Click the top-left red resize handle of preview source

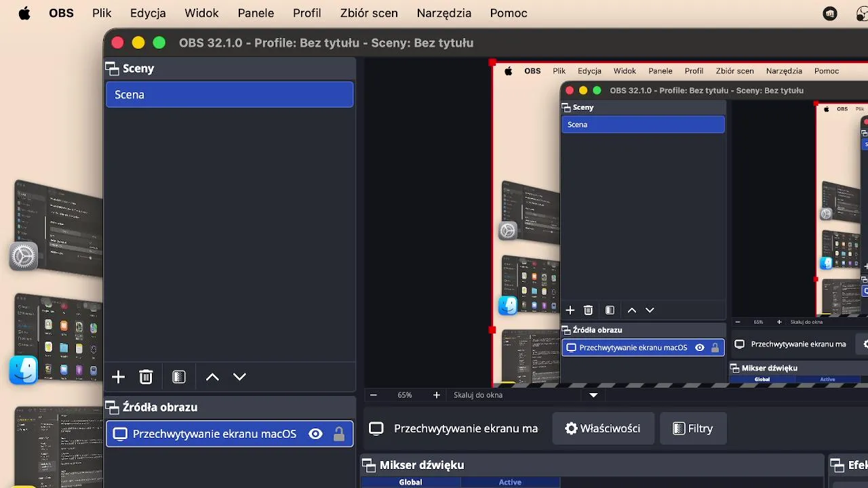click(492, 62)
